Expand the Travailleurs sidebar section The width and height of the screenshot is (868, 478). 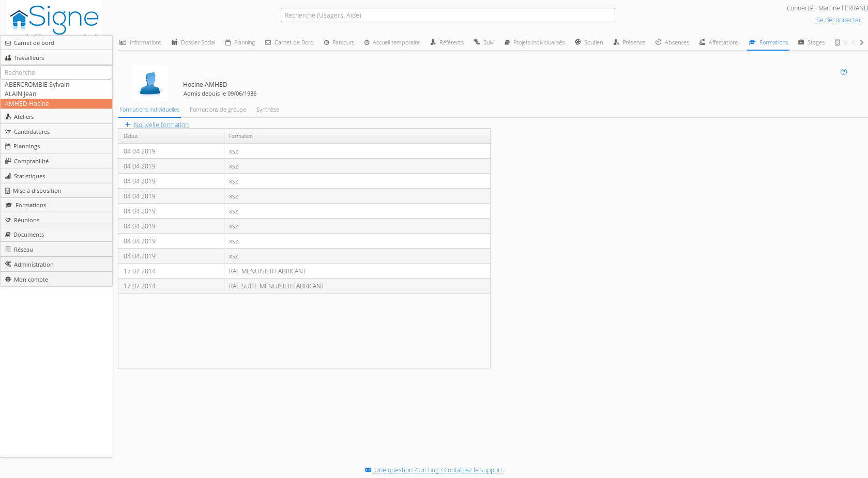click(56, 58)
